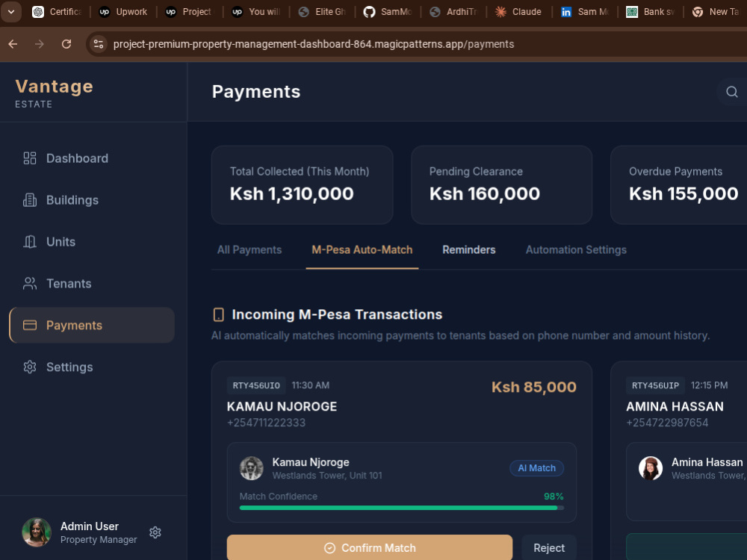This screenshot has width=747, height=560.
Task: Switch to the Elite Gh browser tab
Action: pos(321,12)
